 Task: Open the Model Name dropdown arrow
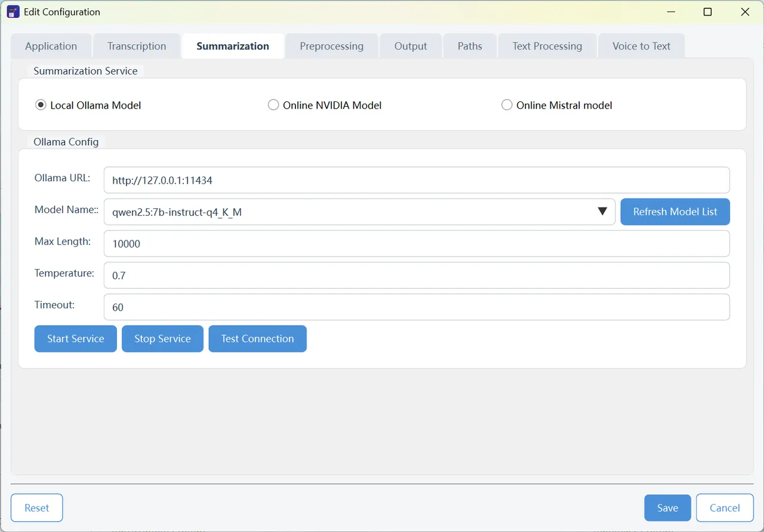[x=602, y=212]
